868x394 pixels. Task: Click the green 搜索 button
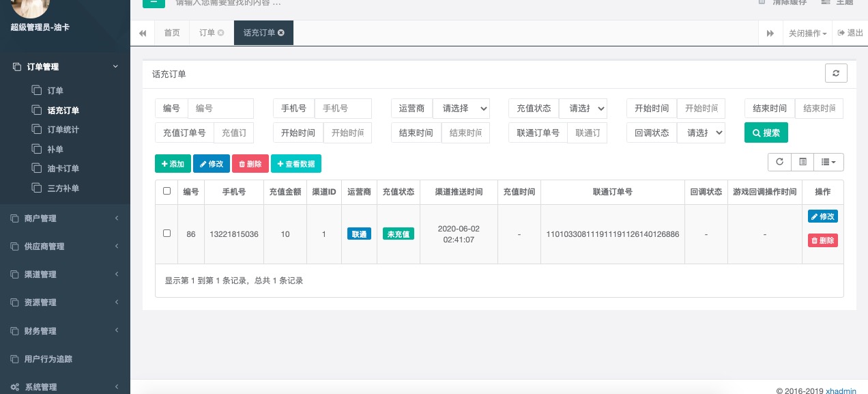click(x=766, y=133)
